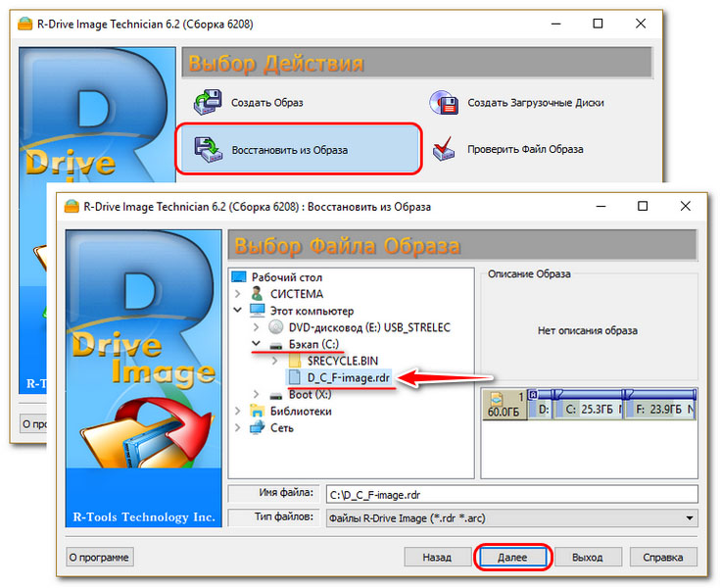Close the back R-Drive Image window
This screenshot has height=588, width=720.
[x=641, y=24]
